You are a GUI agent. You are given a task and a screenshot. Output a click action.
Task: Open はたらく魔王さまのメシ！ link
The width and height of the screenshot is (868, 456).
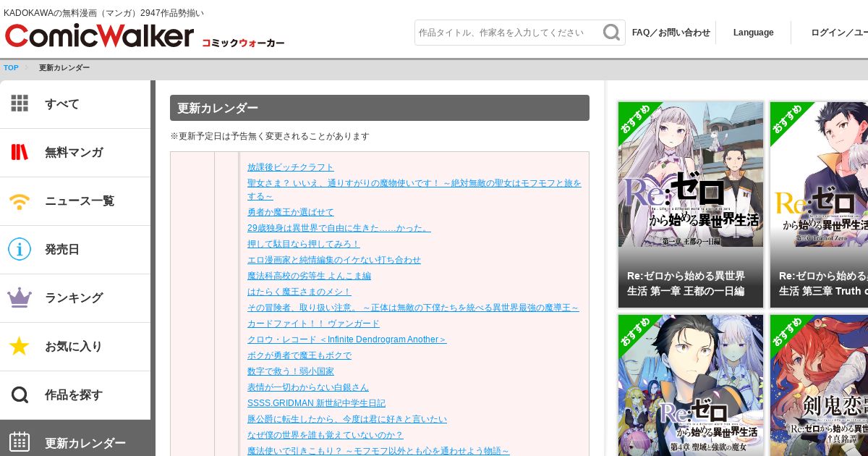[299, 292]
